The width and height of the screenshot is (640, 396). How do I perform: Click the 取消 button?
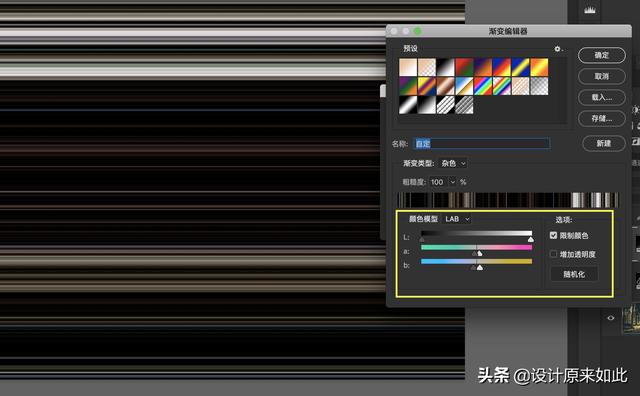602,76
